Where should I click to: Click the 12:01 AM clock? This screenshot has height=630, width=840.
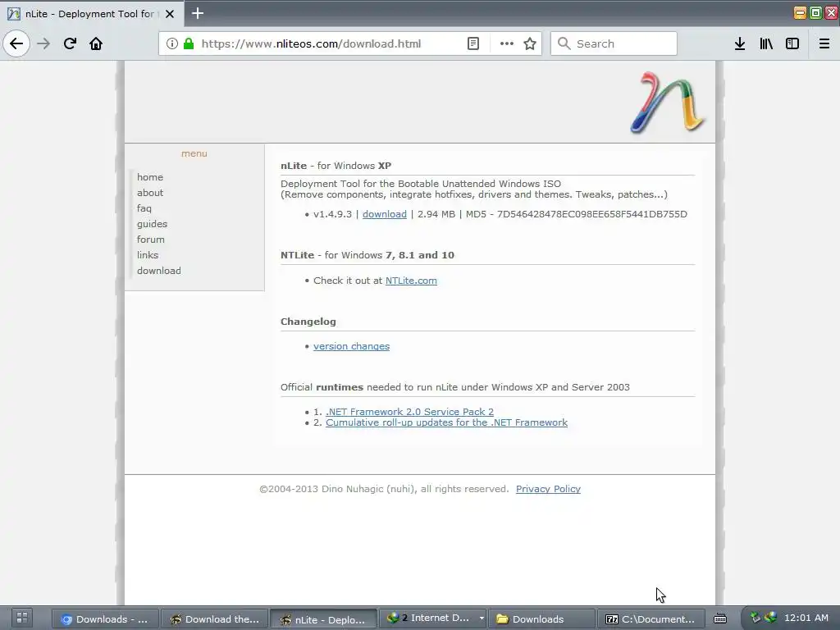tap(806, 618)
